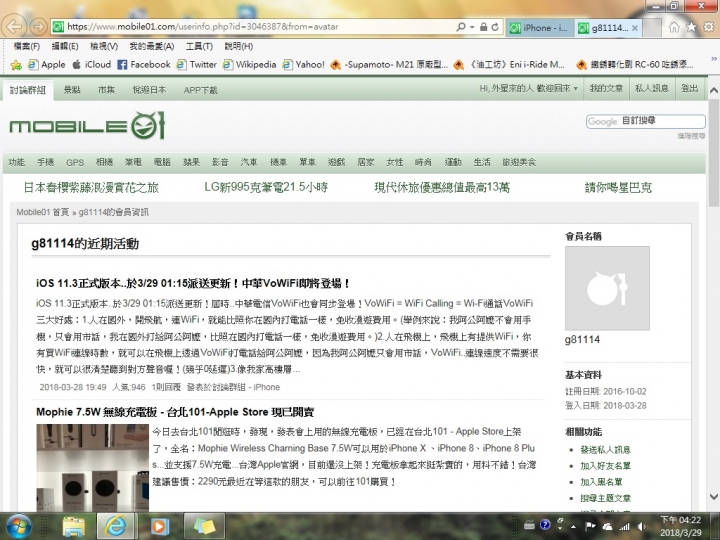The width and height of the screenshot is (720, 540).
Task: Click 搜尋主題文章 link
Action: pyautogui.click(x=605, y=498)
